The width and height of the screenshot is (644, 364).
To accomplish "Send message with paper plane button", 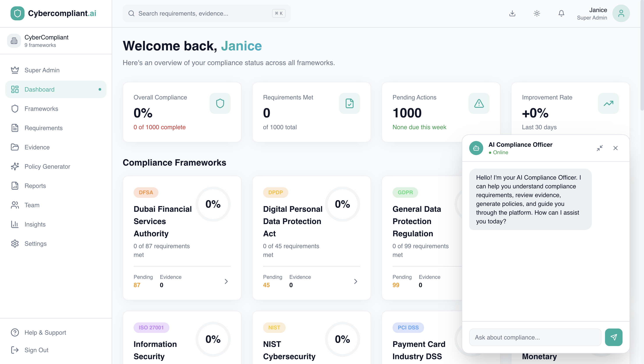I will [614, 337].
